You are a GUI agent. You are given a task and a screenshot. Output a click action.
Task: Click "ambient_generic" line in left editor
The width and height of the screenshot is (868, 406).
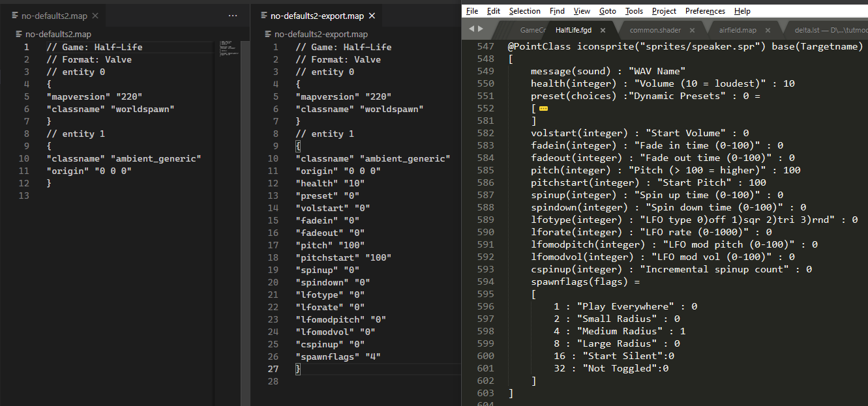[123, 158]
